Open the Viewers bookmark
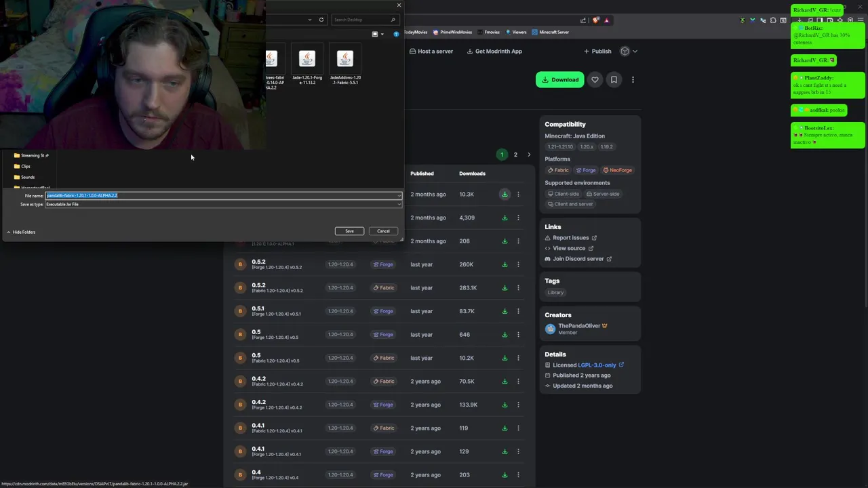 click(x=516, y=32)
